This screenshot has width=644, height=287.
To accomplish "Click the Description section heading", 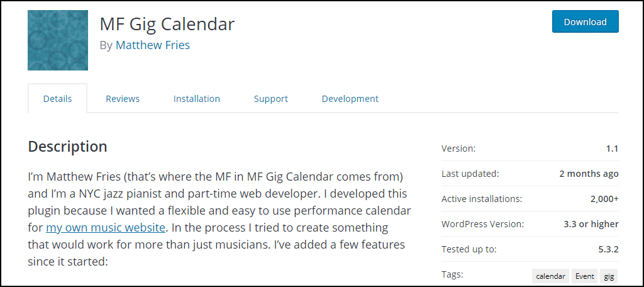I will pyautogui.click(x=68, y=147).
